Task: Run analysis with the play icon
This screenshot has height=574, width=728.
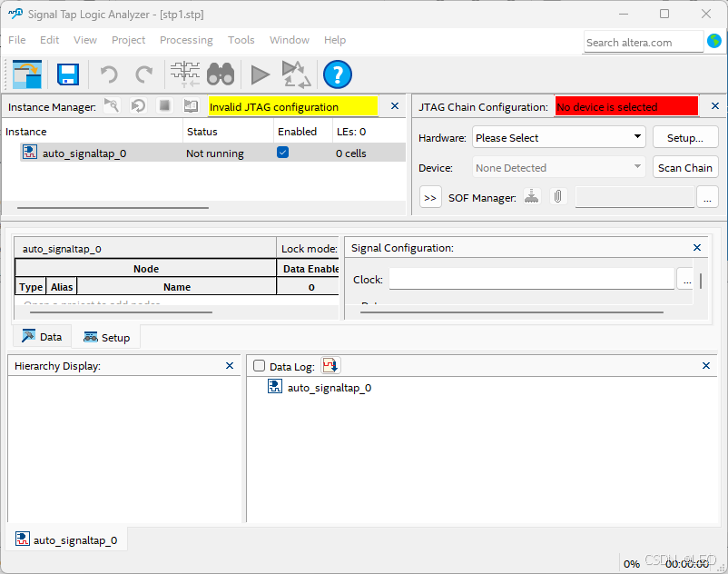Action: [x=260, y=74]
